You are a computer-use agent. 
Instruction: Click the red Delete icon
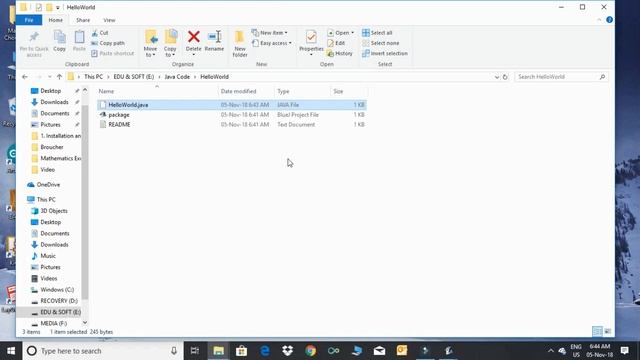(x=193, y=37)
